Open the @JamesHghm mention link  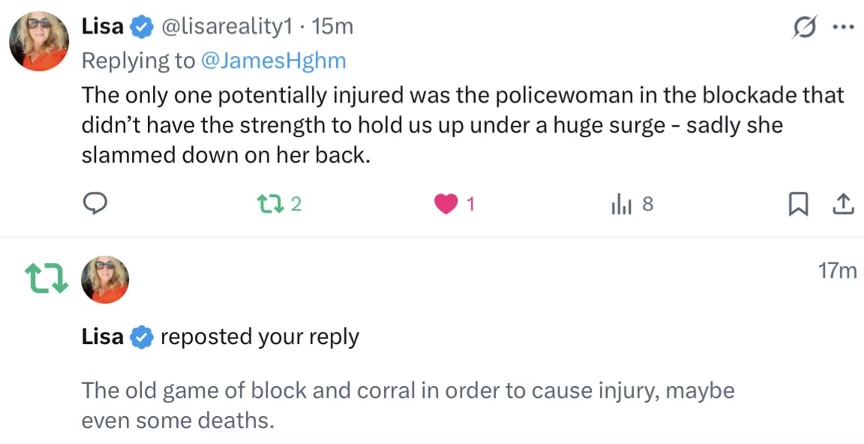pos(274,61)
